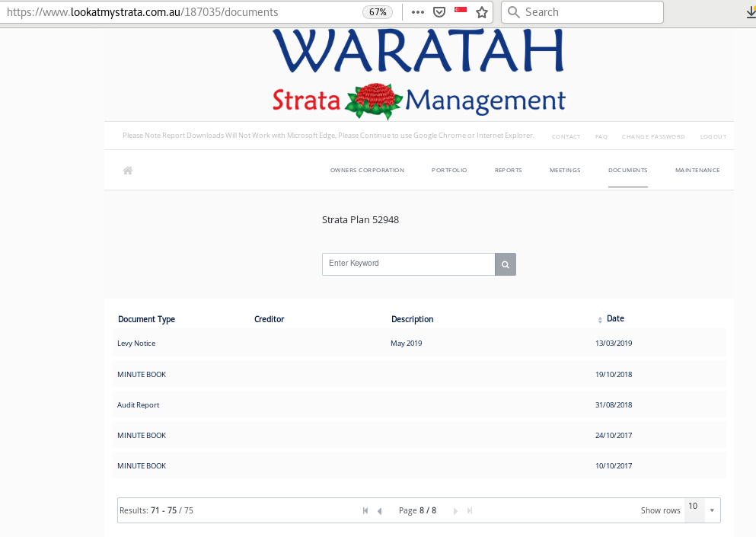Select the Documents menu tab
This screenshot has height=537, width=756.
point(628,171)
